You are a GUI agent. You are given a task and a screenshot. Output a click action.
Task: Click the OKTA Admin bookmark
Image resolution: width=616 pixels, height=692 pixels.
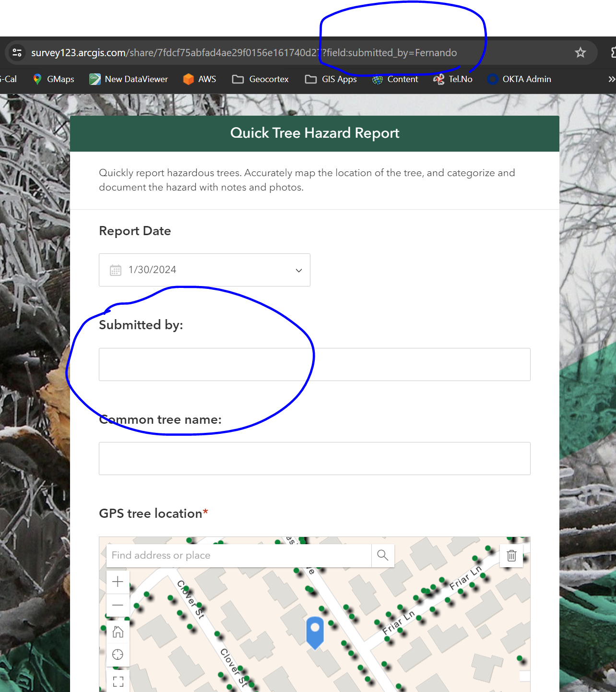click(x=519, y=79)
